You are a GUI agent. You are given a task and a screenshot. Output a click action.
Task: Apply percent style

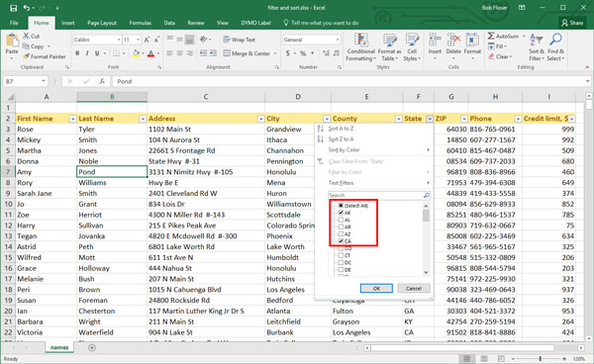click(x=303, y=53)
